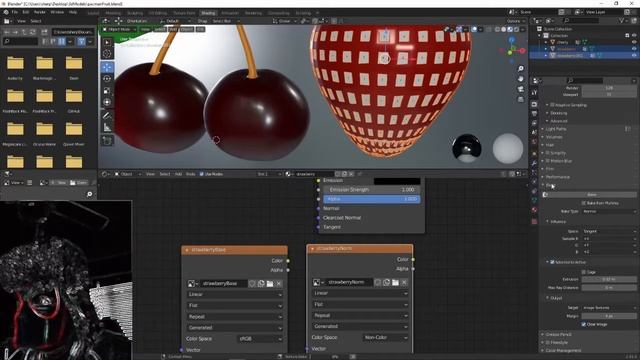Select the Scale tool
This screenshot has height=360, width=640.
pyautogui.click(x=107, y=91)
